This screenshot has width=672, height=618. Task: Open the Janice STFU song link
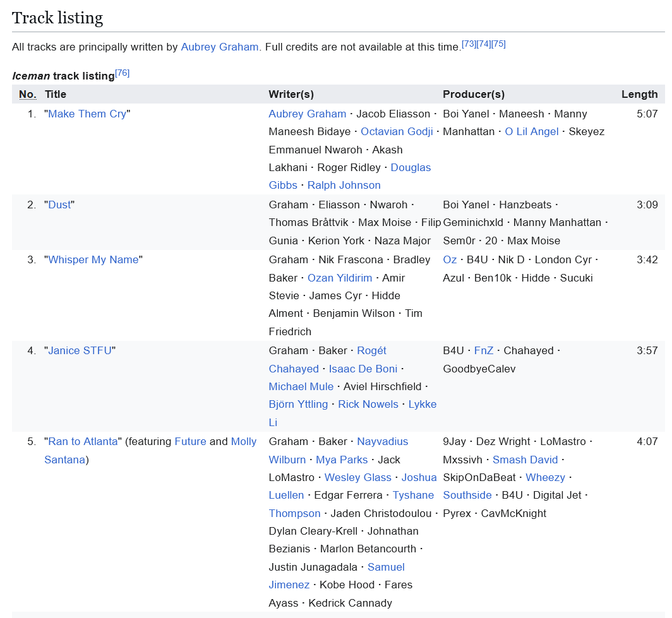pos(80,350)
